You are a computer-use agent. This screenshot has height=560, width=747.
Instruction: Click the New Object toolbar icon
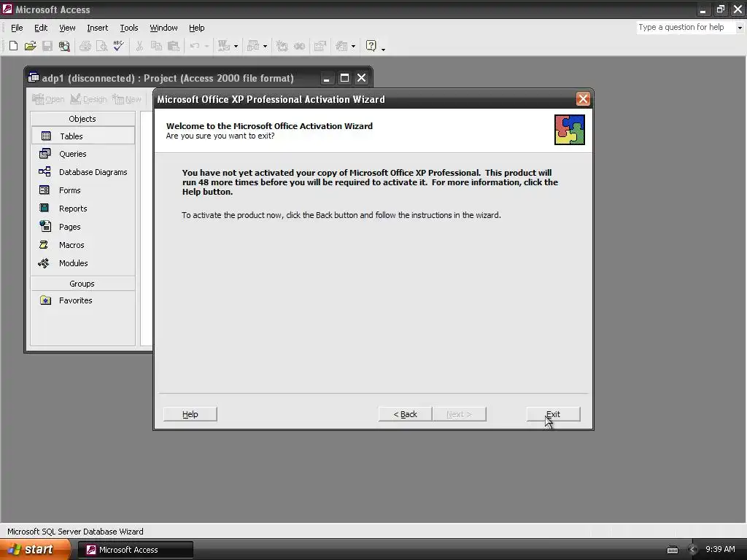click(341, 46)
